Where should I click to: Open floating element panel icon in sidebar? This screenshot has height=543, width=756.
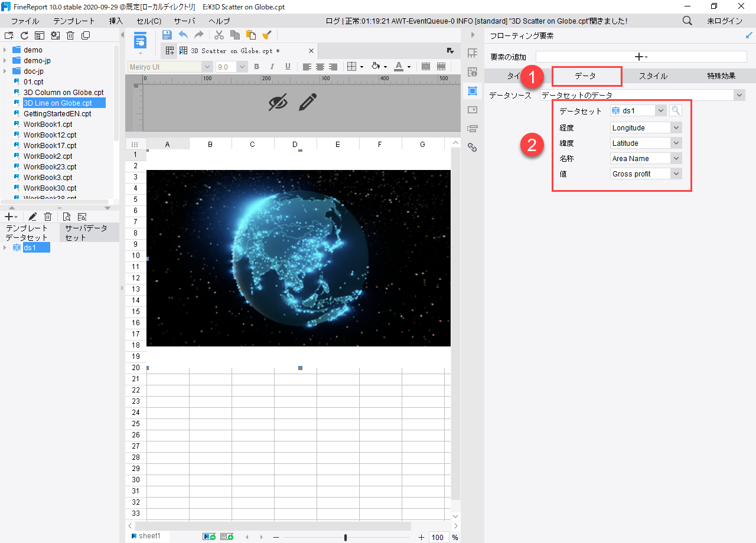click(472, 91)
